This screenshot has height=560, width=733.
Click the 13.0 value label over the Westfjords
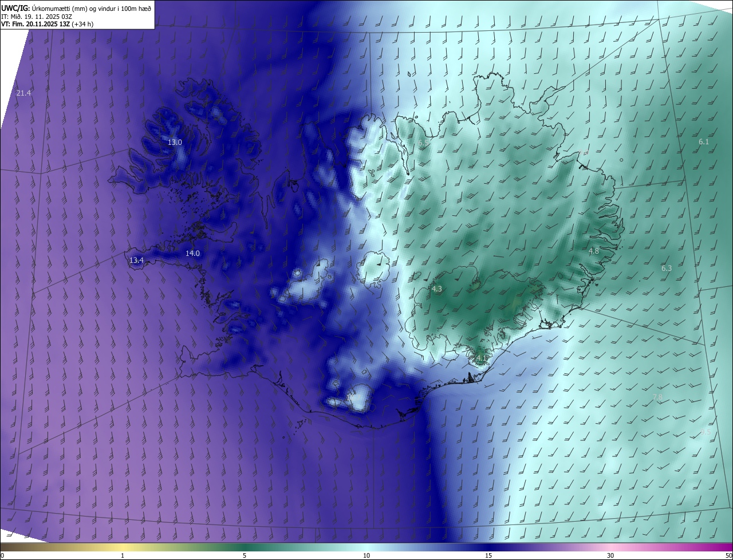click(175, 142)
